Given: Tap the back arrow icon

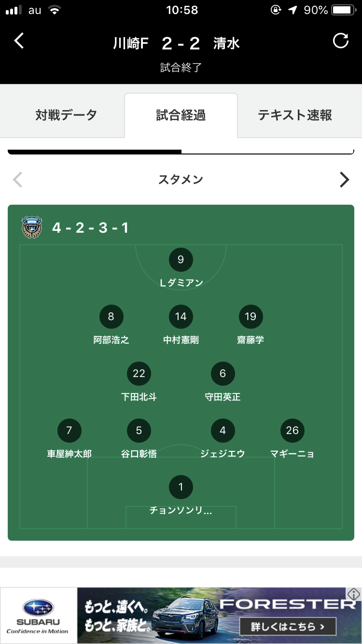Looking at the screenshot, I should [19, 41].
